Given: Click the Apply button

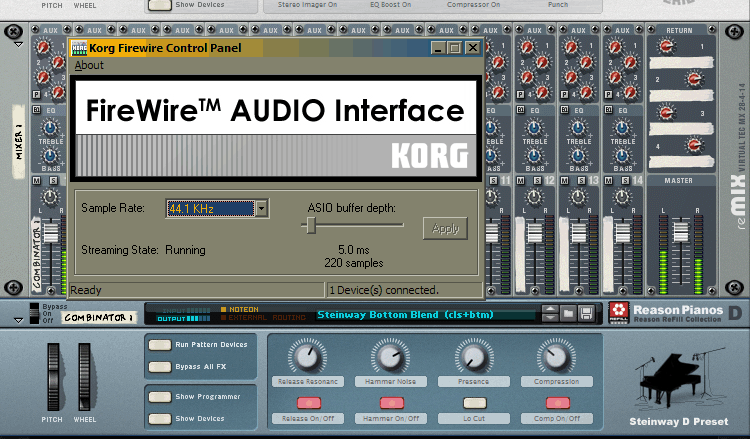Looking at the screenshot, I should (445, 229).
